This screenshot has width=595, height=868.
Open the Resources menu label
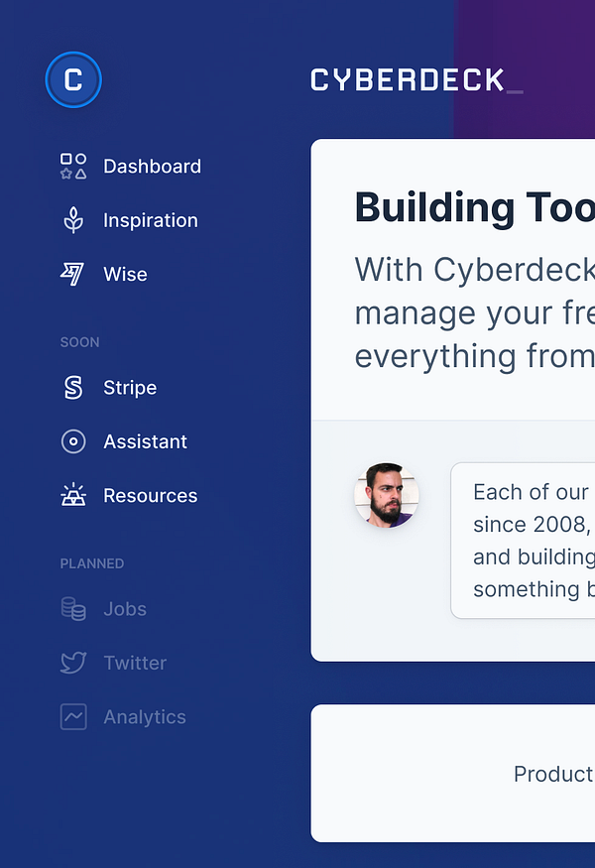[151, 495]
